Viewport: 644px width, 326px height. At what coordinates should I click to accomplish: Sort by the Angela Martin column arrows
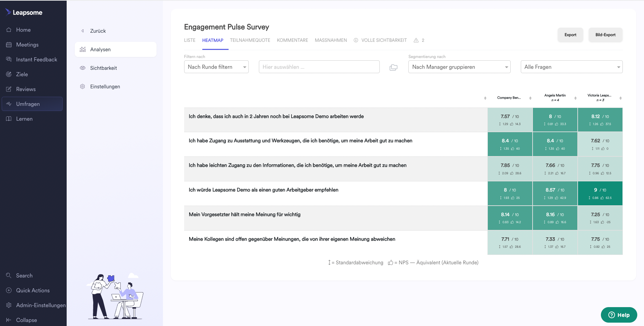[575, 98]
